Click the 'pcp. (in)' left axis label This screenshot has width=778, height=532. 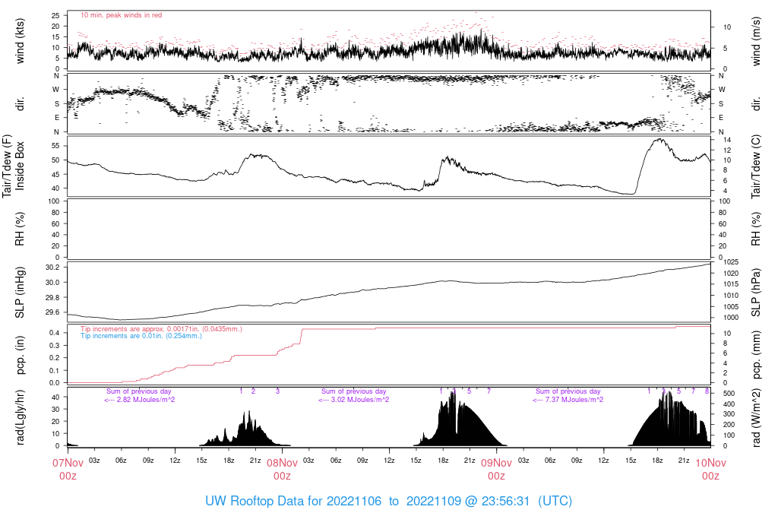click(x=21, y=355)
